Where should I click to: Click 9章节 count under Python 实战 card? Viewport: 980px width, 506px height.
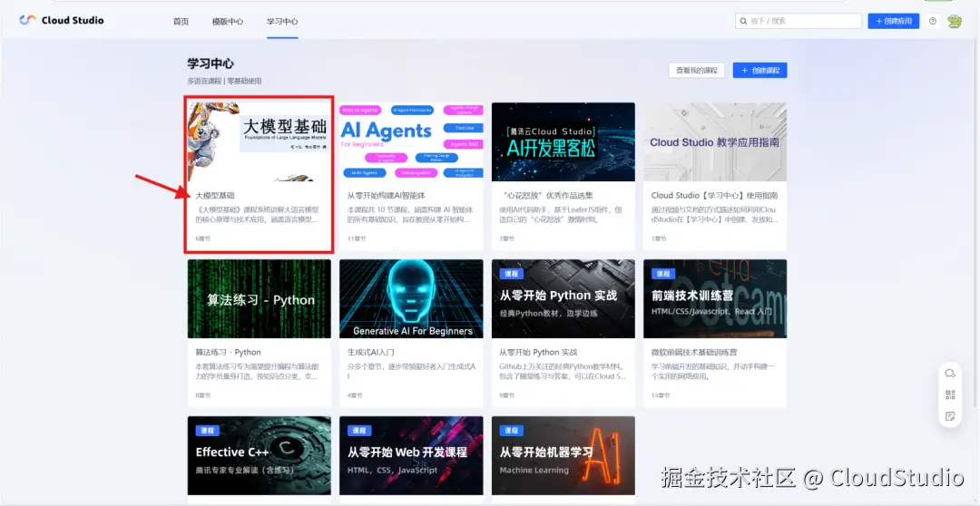(x=507, y=395)
